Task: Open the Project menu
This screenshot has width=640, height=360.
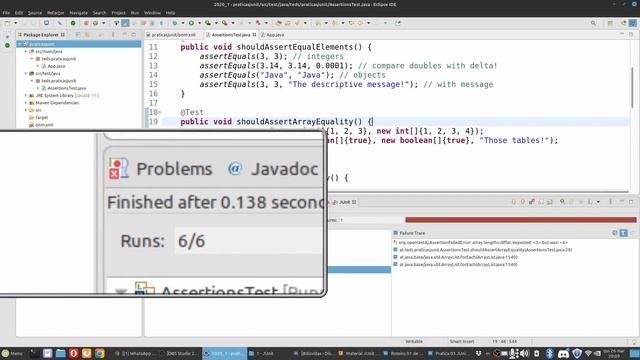Action: [118, 13]
